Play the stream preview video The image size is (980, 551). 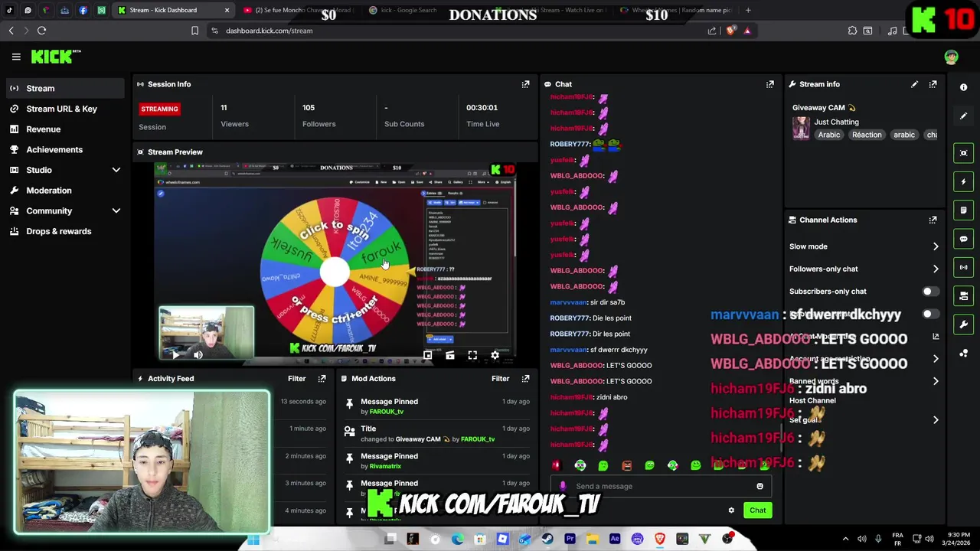[175, 355]
